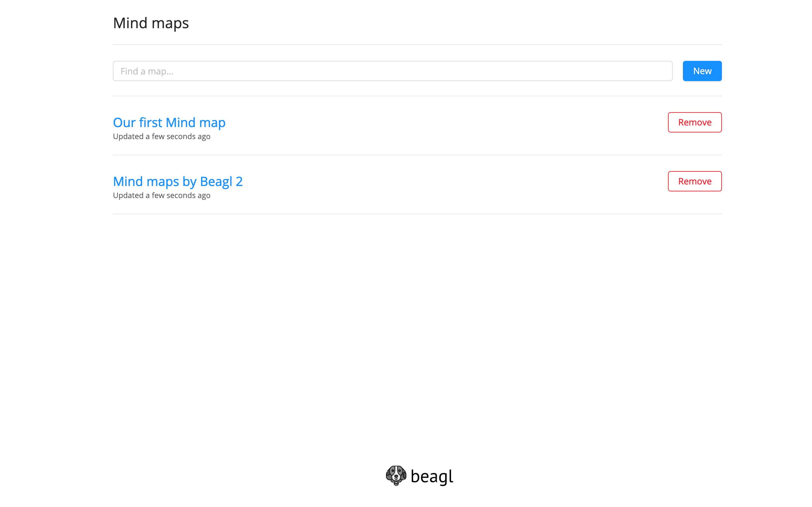Select the second mind map title in the list
Image resolution: width=812 pixels, height=507 pixels.
coord(178,181)
